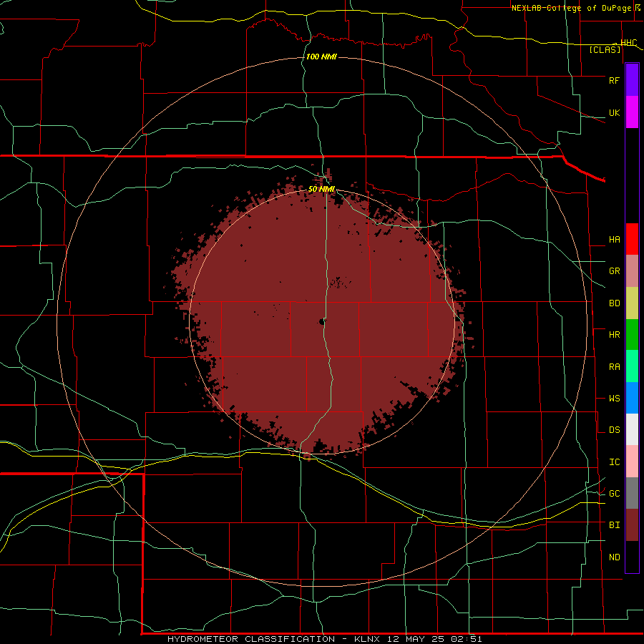Click the GC legend label
The image size is (644, 644).
coord(614,493)
